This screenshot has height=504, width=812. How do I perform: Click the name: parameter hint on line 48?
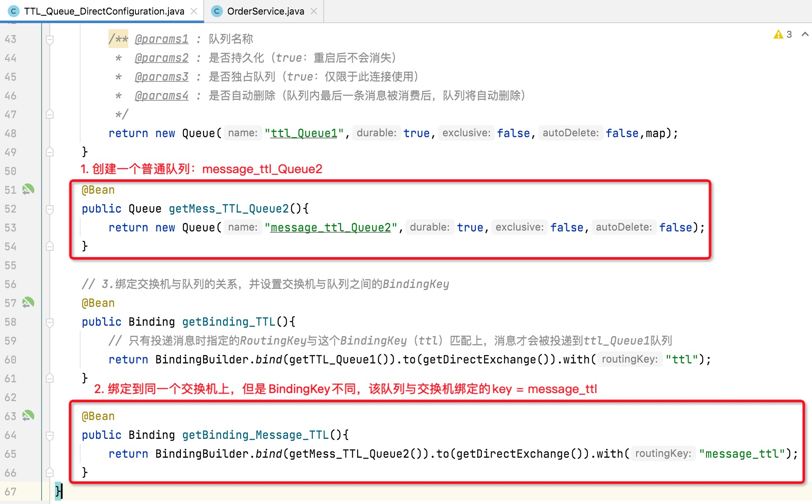point(243,133)
